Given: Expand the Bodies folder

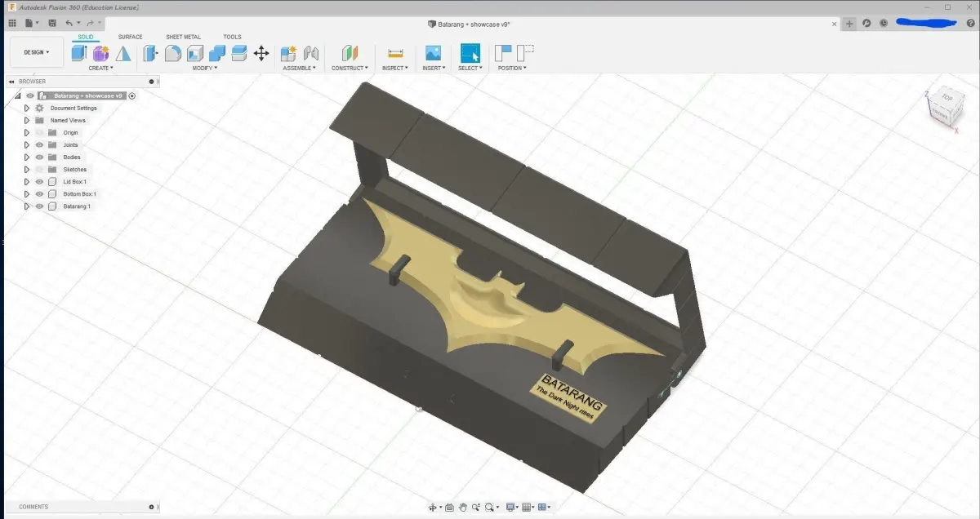Looking at the screenshot, I should (x=27, y=157).
